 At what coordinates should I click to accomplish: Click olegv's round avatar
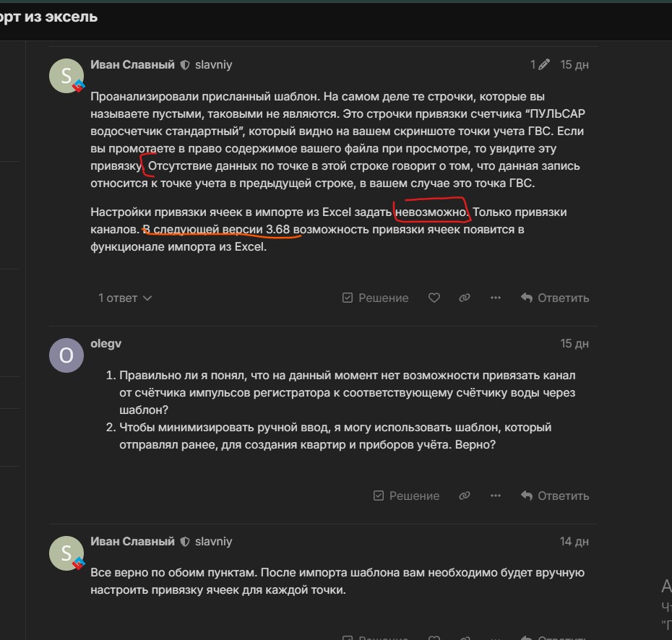click(66, 355)
